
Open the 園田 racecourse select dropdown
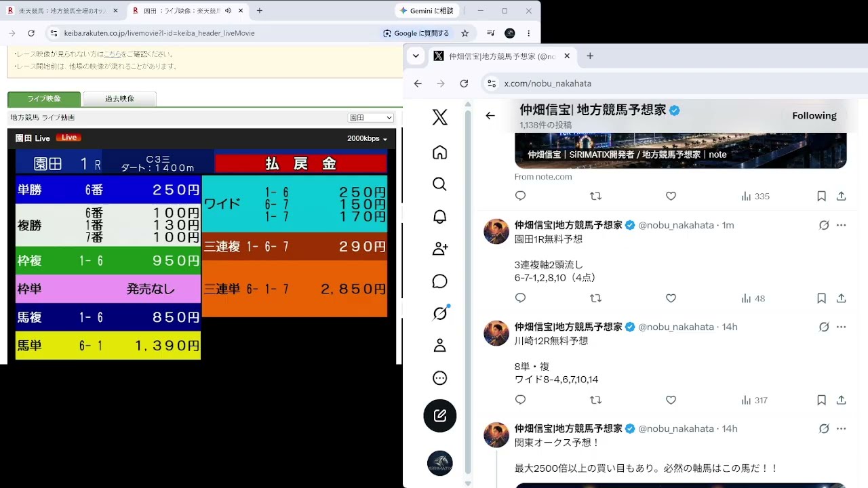point(370,118)
